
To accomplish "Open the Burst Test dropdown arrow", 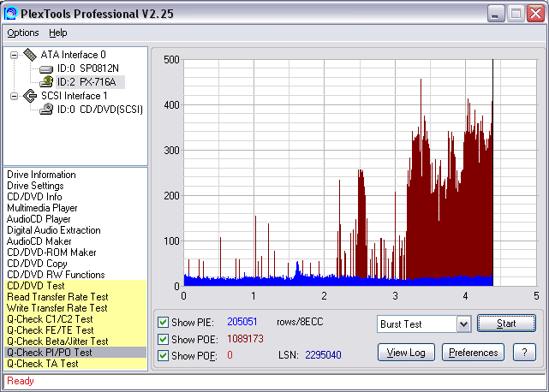I will (463, 324).
